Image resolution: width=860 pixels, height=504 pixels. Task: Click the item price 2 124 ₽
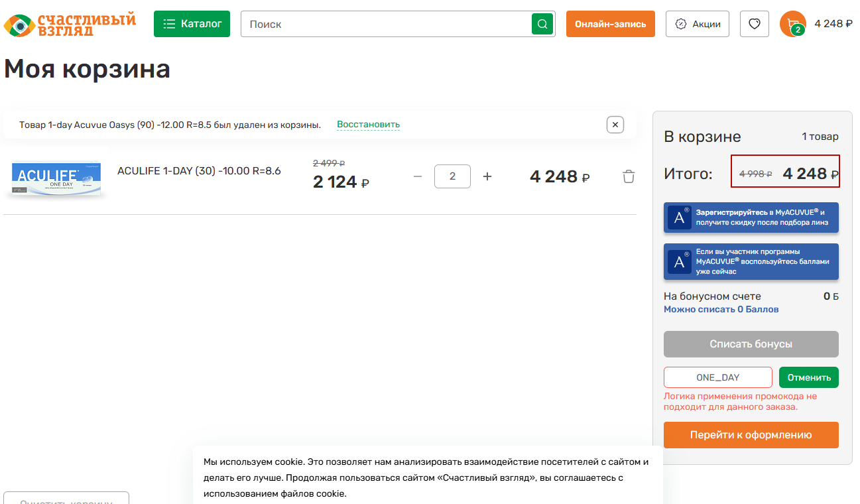(x=341, y=182)
